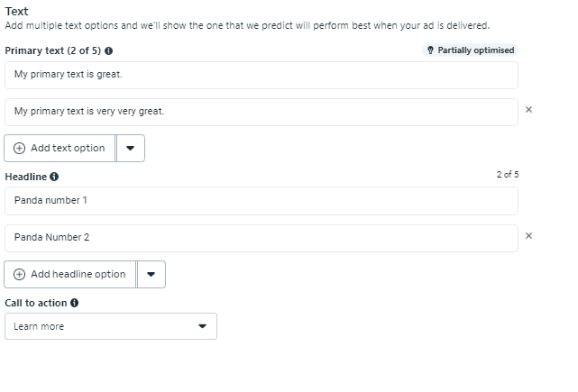Click into the Panda number 1 headline field
The width and height of the screenshot is (578, 392).
click(261, 200)
